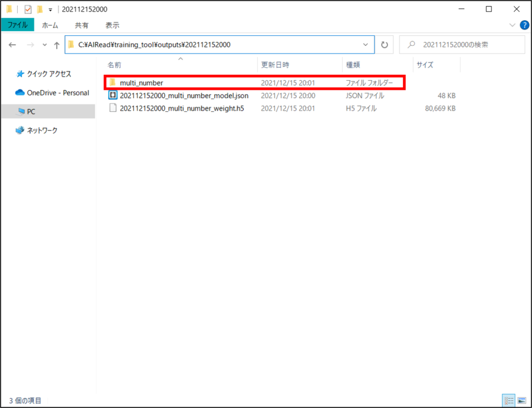This screenshot has width=532, height=408.
Task: Open the Customize Quick Access Toolbar dropdown
Action: tap(50, 10)
